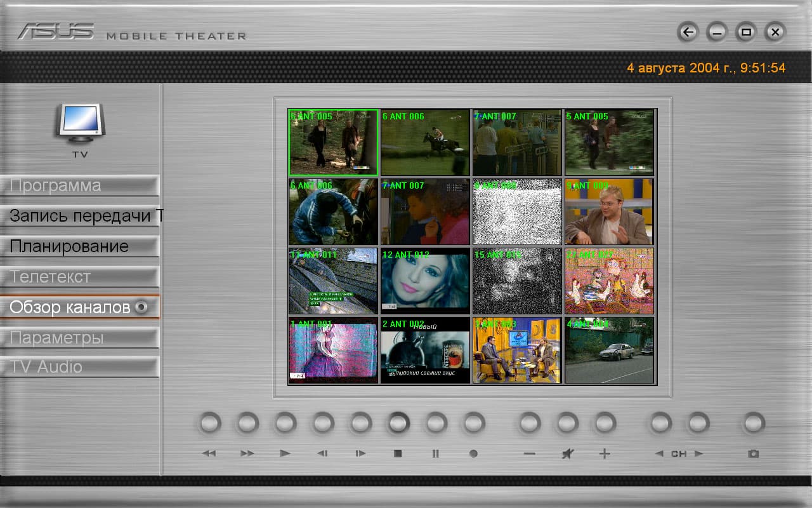Open the Программа menu item
Viewport: 812px width, 508px height.
tap(79, 186)
